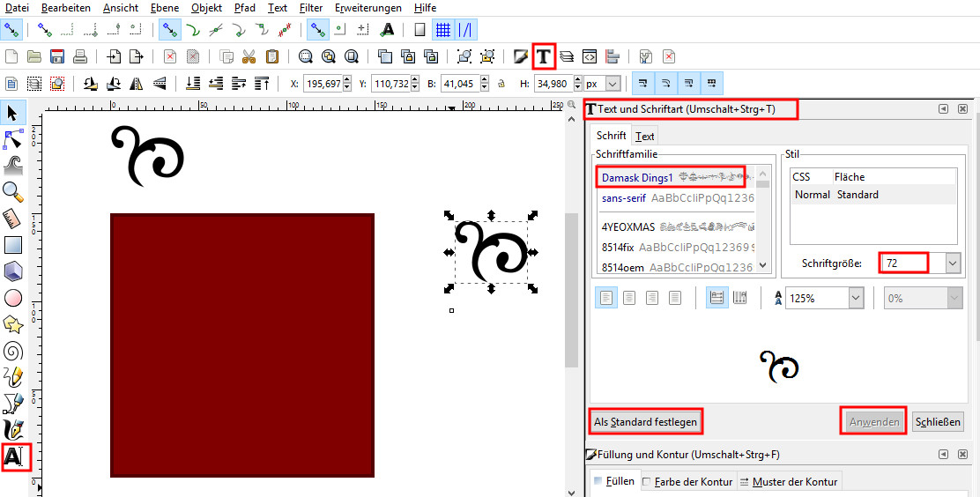Increase the X coordinate stepper

347,79
